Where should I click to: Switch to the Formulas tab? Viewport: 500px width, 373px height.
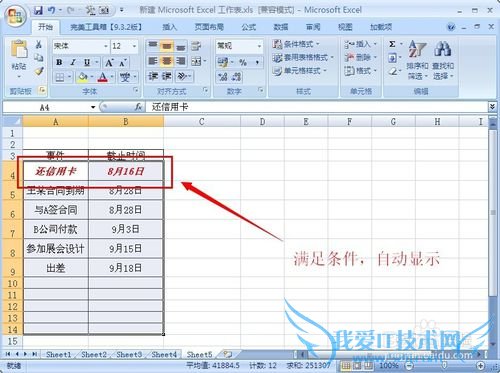tap(249, 27)
